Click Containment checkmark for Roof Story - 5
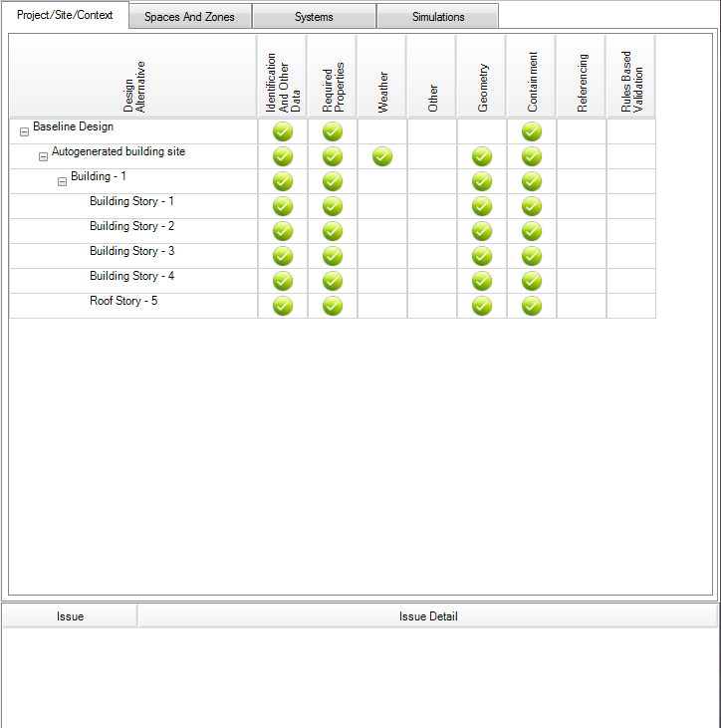 point(532,306)
